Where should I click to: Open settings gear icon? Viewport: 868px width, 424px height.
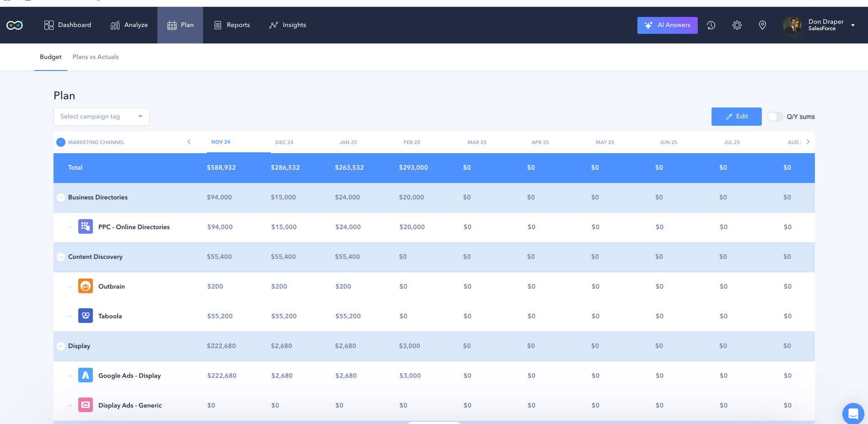pyautogui.click(x=737, y=25)
